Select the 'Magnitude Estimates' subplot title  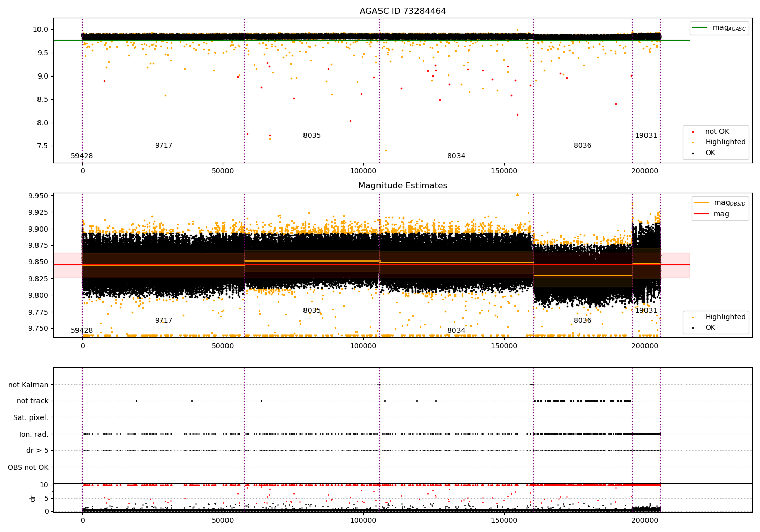[x=403, y=186]
